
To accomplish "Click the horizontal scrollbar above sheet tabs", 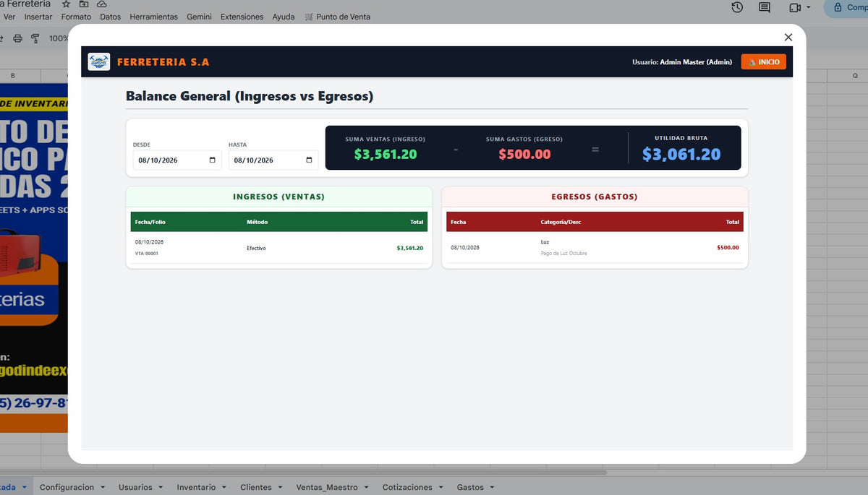I will tap(304, 473).
